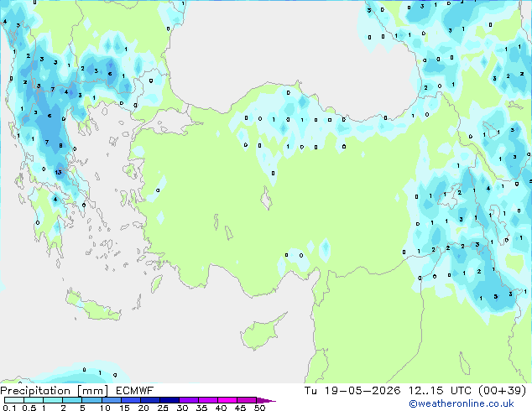
Task: Click the date 'Tu 19-05-2026'
Action: click(352, 391)
